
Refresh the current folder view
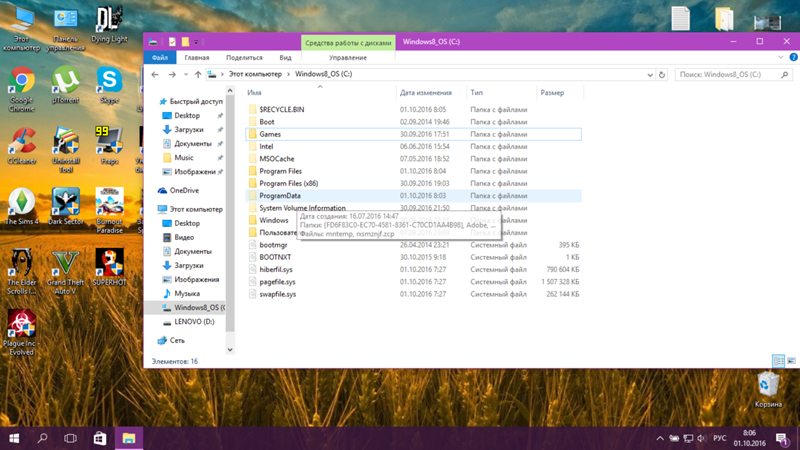tap(662, 75)
